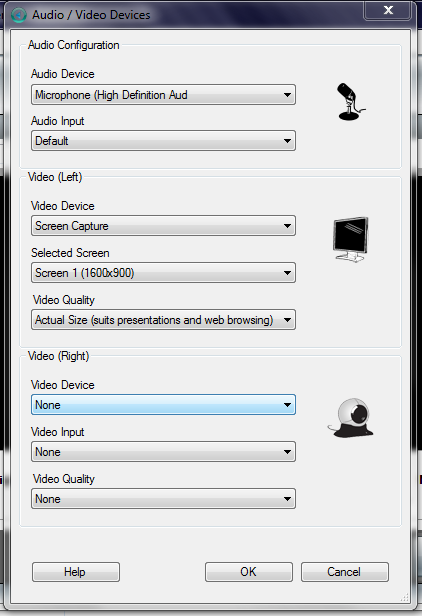Click the webcam icon
This screenshot has width=422, height=616.
350,418
